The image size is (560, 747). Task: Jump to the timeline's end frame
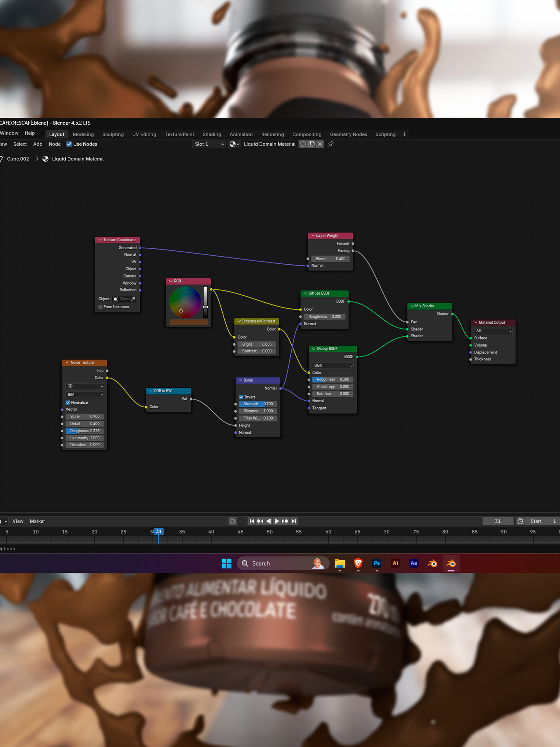pyautogui.click(x=294, y=521)
